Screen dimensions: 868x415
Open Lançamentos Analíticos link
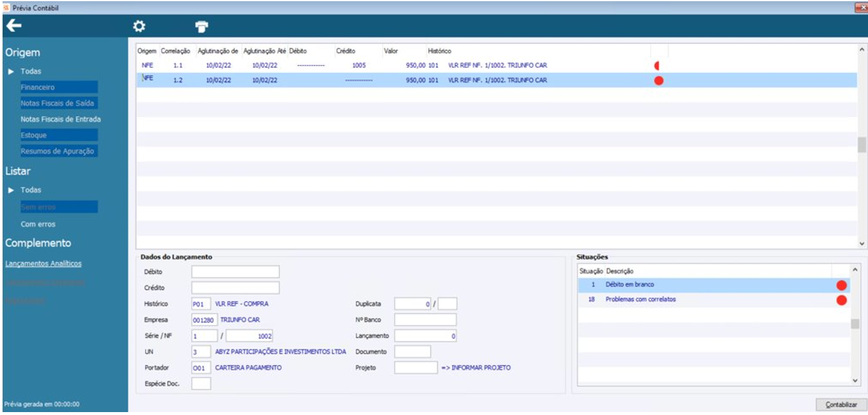tap(43, 264)
